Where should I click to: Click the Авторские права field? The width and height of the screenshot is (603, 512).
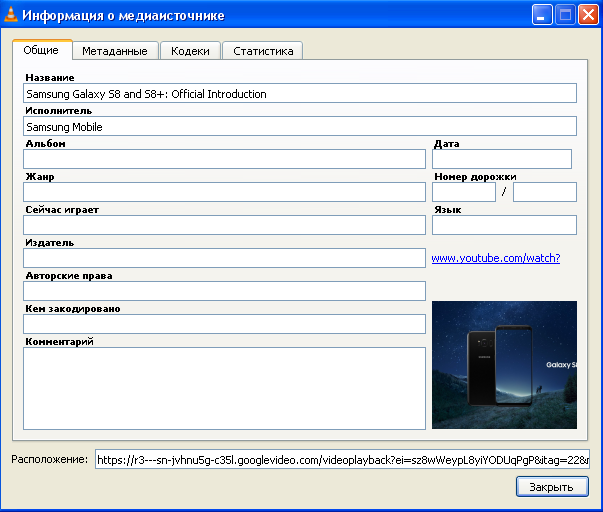[224, 291]
